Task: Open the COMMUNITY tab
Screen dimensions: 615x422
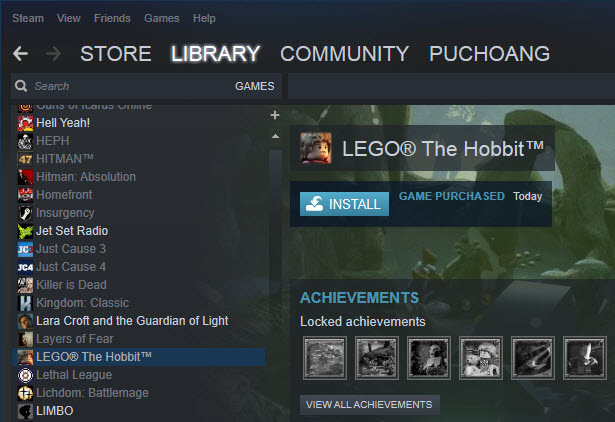Action: click(344, 54)
